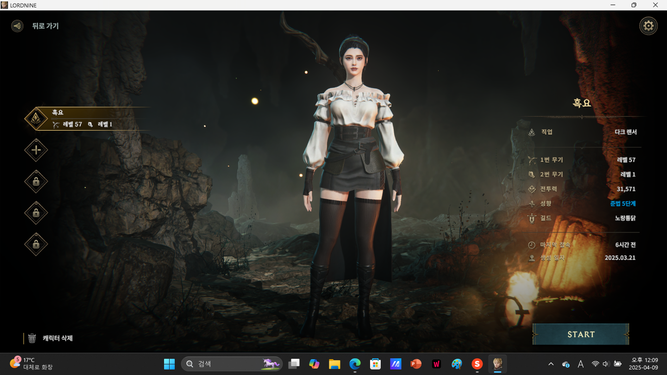Select the 흑요 character slot
667x375 pixels.
87,118
